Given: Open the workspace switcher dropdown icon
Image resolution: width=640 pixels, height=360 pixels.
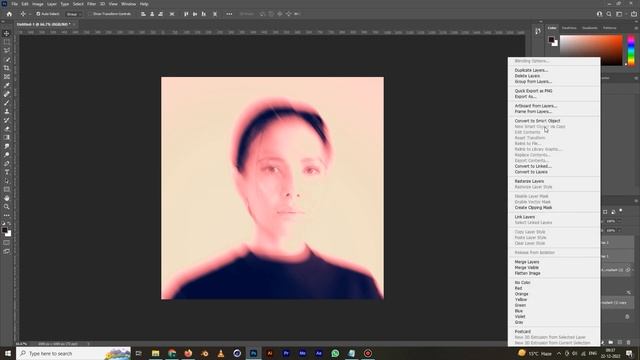Looking at the screenshot, I should pos(619,14).
